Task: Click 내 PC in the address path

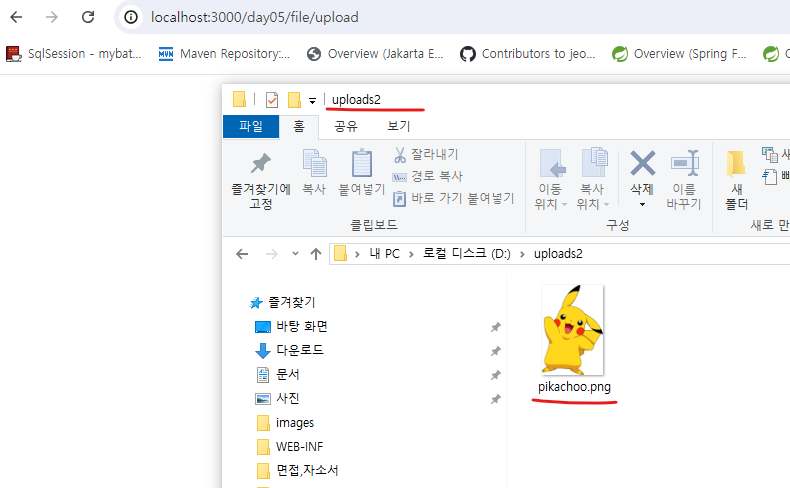Action: pos(384,254)
